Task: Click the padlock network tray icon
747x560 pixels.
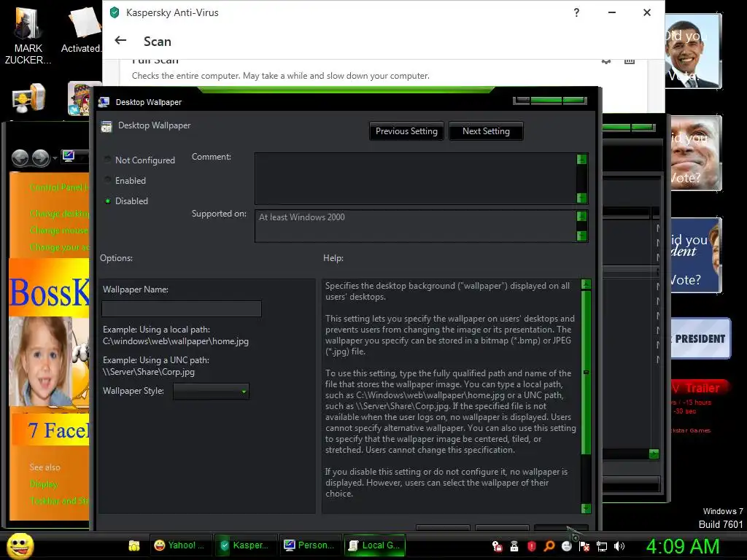Action: tap(514, 546)
